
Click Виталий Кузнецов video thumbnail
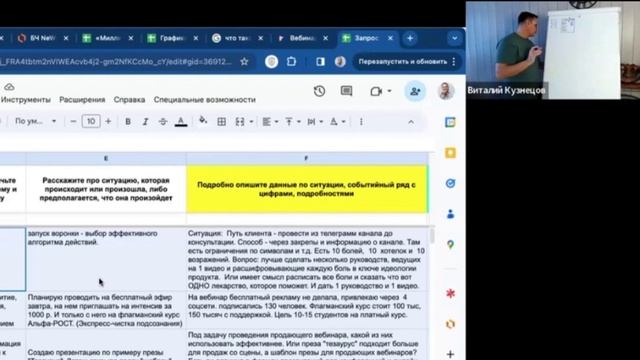553,50
